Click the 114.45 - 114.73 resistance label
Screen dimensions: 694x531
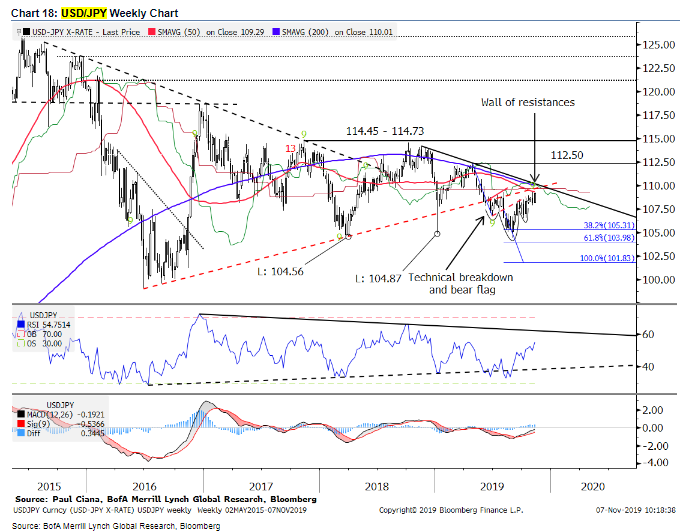pos(383,131)
